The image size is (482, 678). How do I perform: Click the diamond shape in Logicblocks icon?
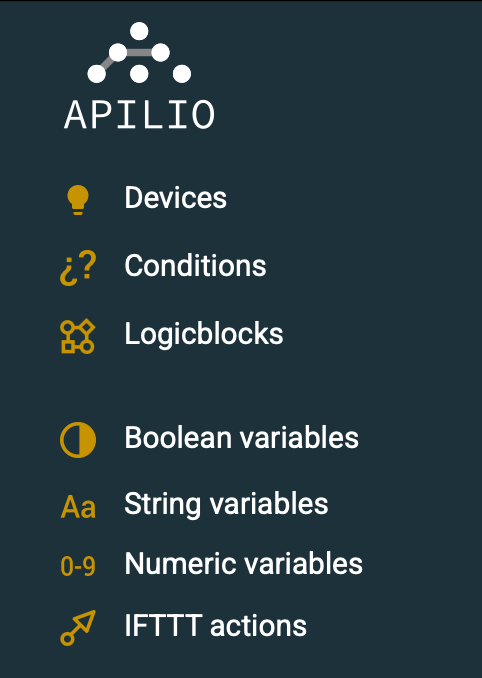pos(86,328)
